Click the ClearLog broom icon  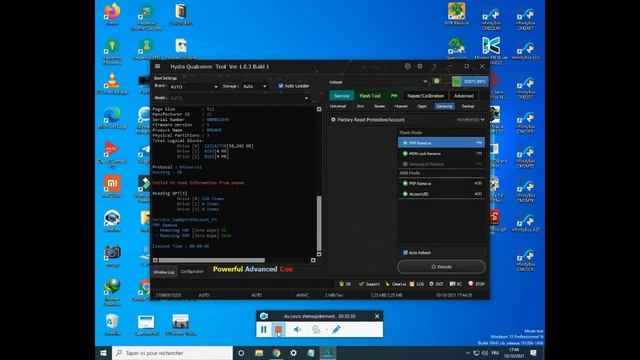point(387,284)
